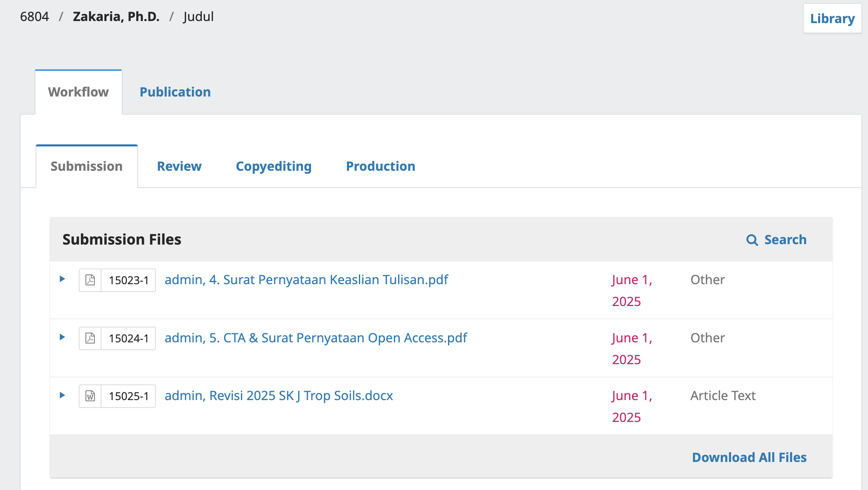Click PDF icon for file 15023-1
The image size is (868, 490).
[90, 280]
